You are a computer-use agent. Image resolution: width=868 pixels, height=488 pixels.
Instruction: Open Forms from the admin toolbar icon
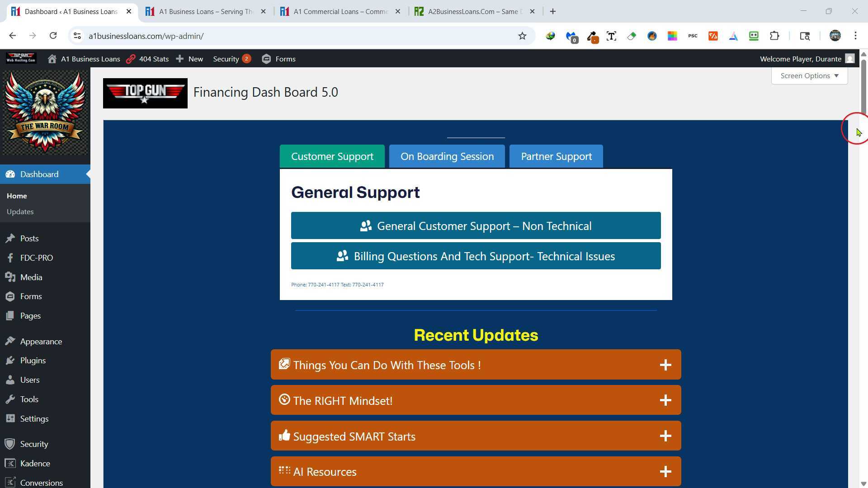pyautogui.click(x=266, y=59)
